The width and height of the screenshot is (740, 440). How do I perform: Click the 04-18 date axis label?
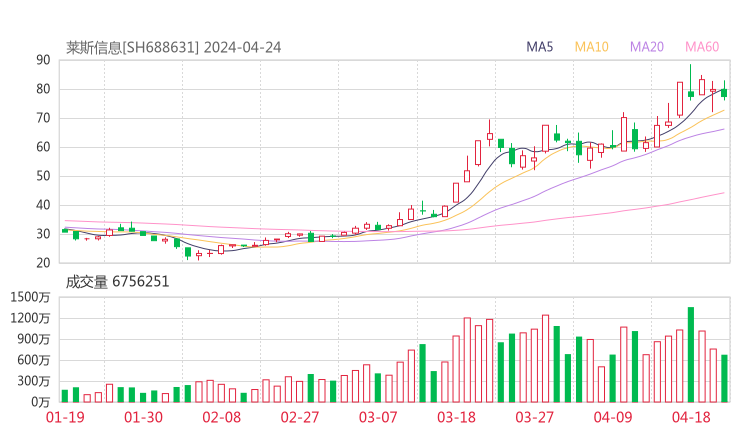tap(691, 417)
